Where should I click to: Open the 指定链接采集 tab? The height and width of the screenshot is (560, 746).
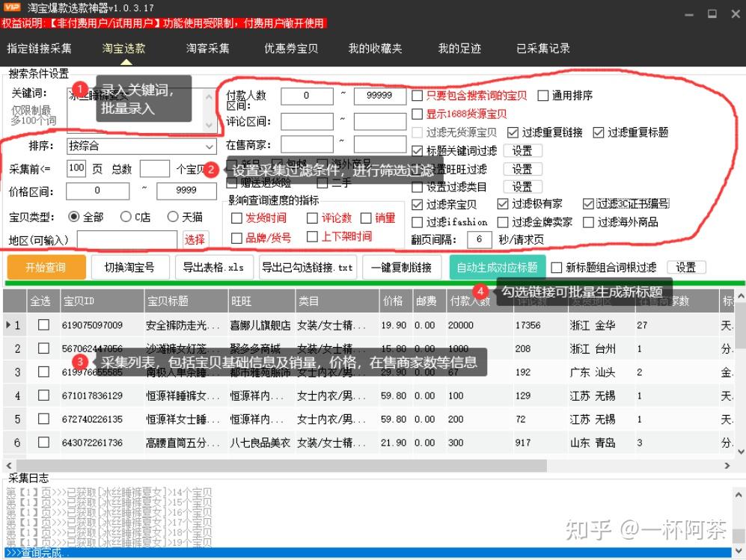pyautogui.click(x=39, y=48)
